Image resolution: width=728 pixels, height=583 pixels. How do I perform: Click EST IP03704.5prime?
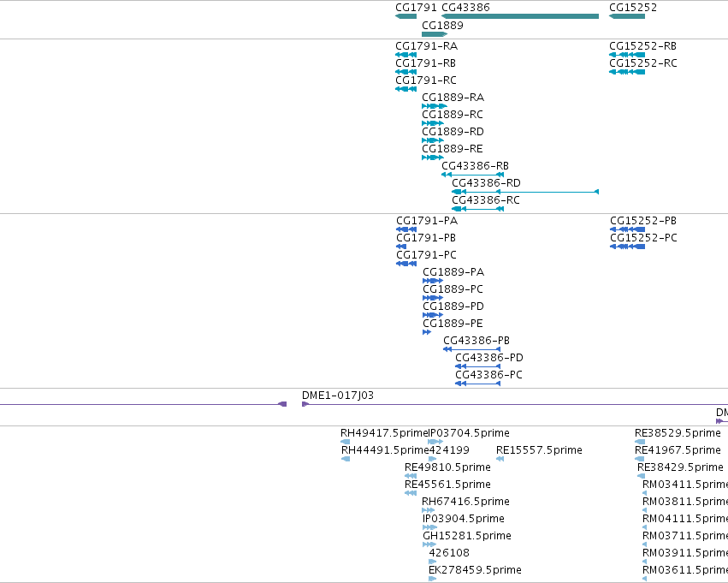(x=469, y=433)
